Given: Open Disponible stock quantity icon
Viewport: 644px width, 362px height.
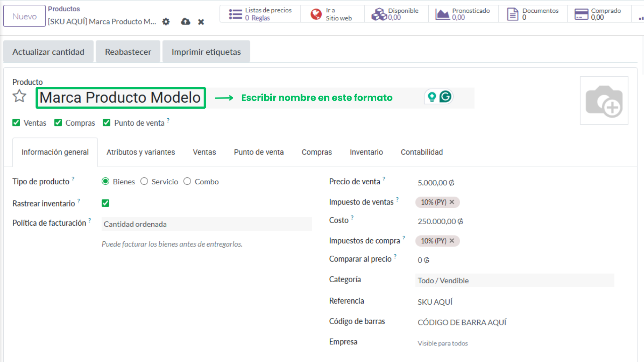Looking at the screenshot, I should tap(378, 14).
